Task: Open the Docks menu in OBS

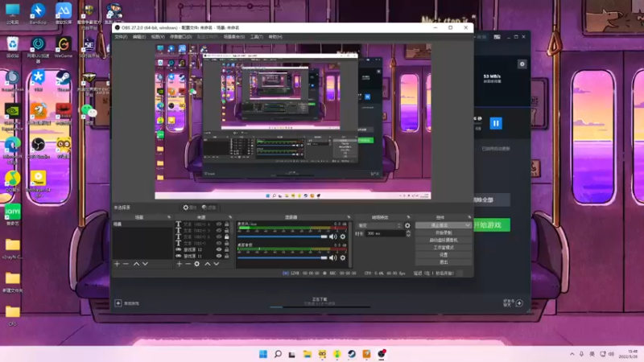Action: (x=180, y=37)
